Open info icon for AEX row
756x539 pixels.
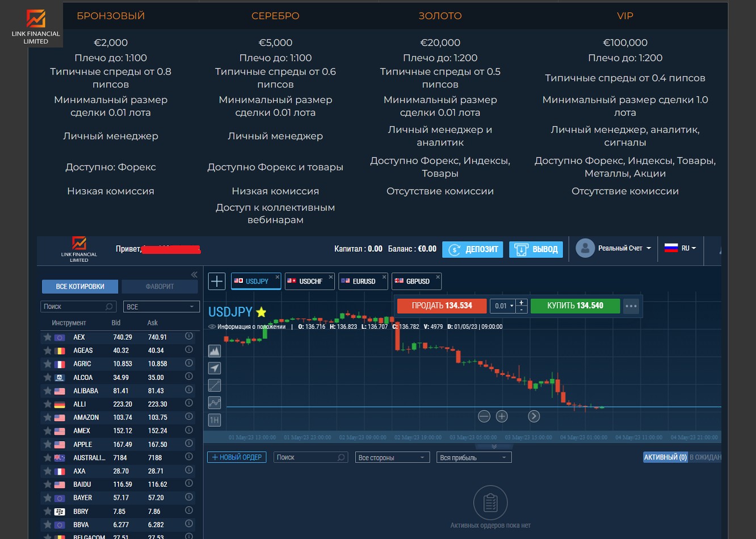pyautogui.click(x=189, y=336)
